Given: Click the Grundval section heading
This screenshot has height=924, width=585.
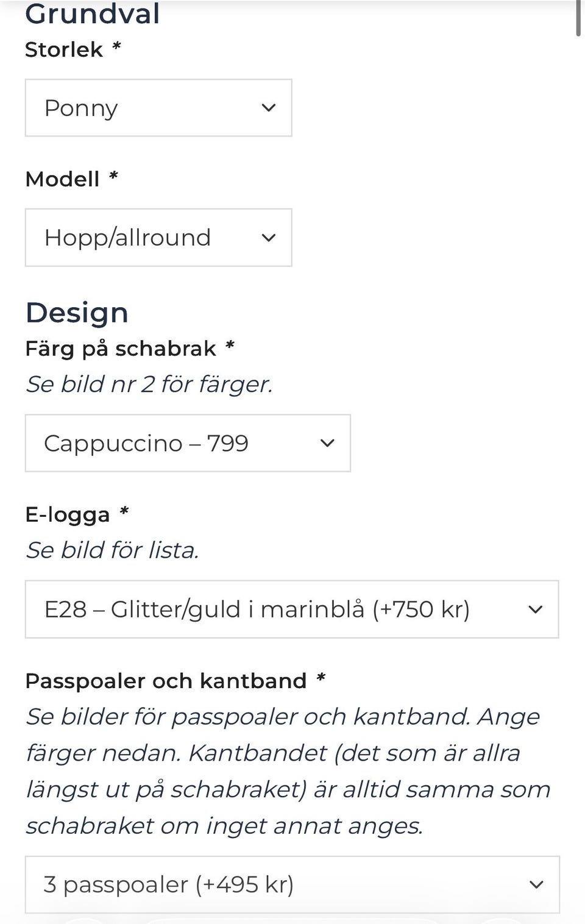Looking at the screenshot, I should pyautogui.click(x=92, y=13).
